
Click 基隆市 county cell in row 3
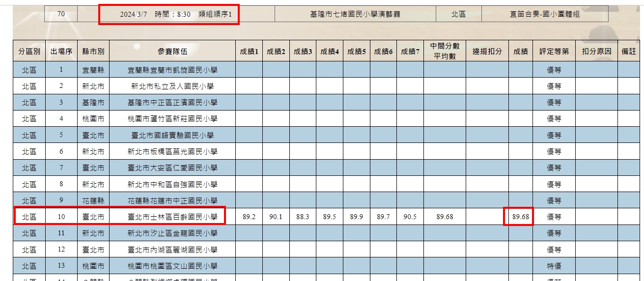(x=93, y=103)
